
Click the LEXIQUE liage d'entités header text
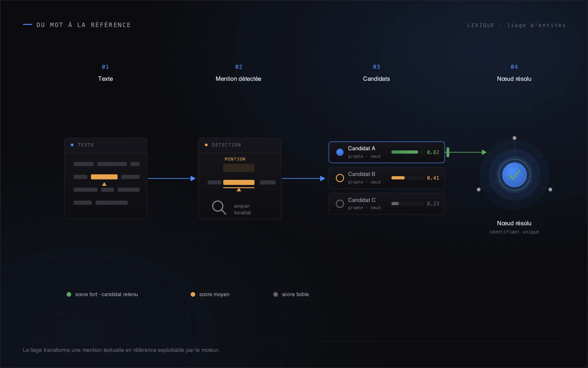pos(516,25)
